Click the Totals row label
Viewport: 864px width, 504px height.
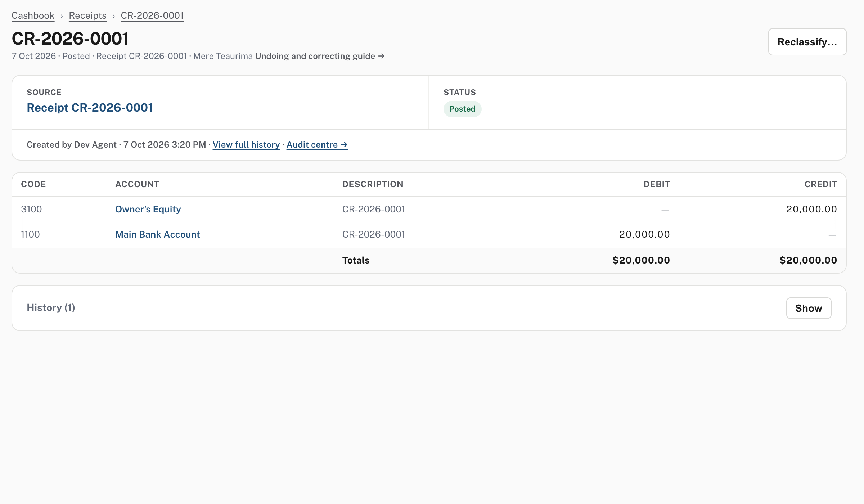356,260
